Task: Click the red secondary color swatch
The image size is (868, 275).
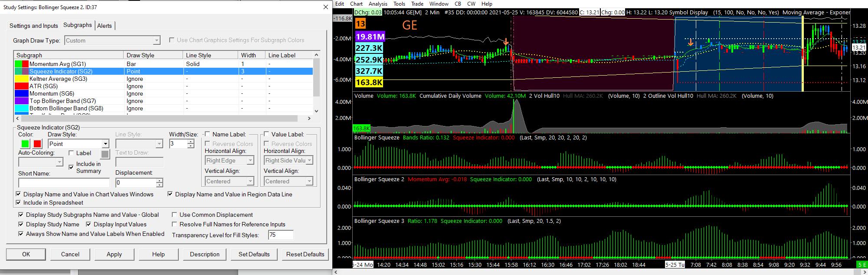Action: click(x=37, y=144)
